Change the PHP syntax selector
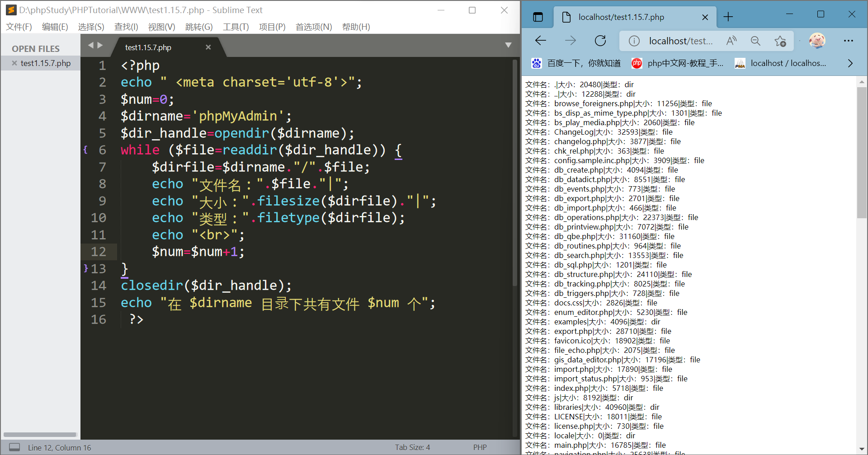 coord(480,447)
